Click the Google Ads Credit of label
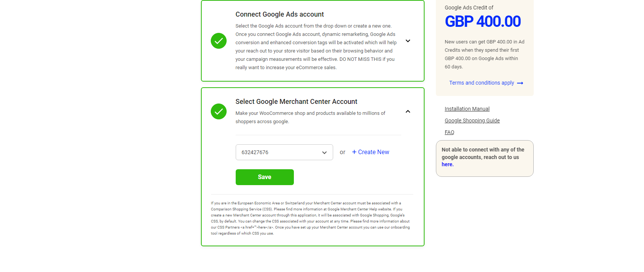 point(469,8)
